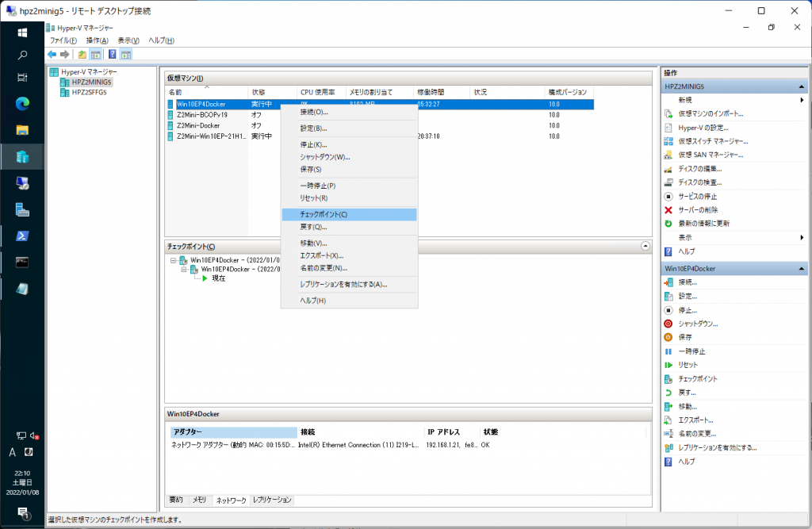Viewport: 812px width, 529px height.
Task: Choose 接続(O) in context menu
Action: pyautogui.click(x=350, y=112)
